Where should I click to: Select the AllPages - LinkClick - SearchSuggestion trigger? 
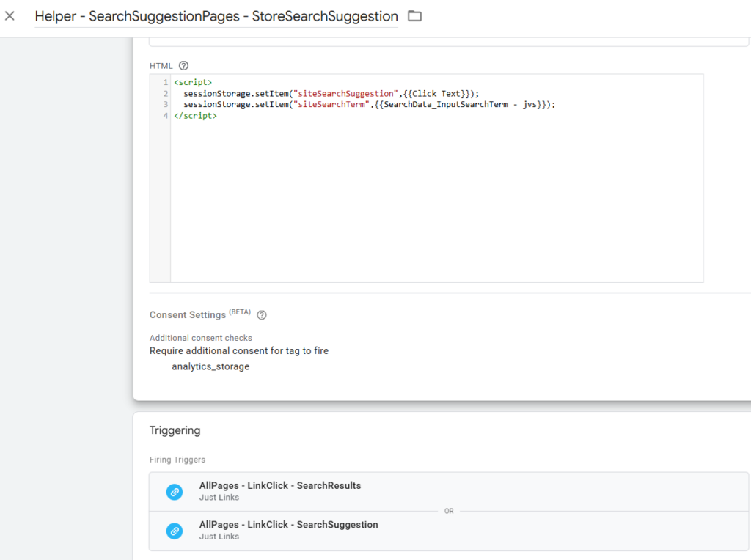pos(288,524)
